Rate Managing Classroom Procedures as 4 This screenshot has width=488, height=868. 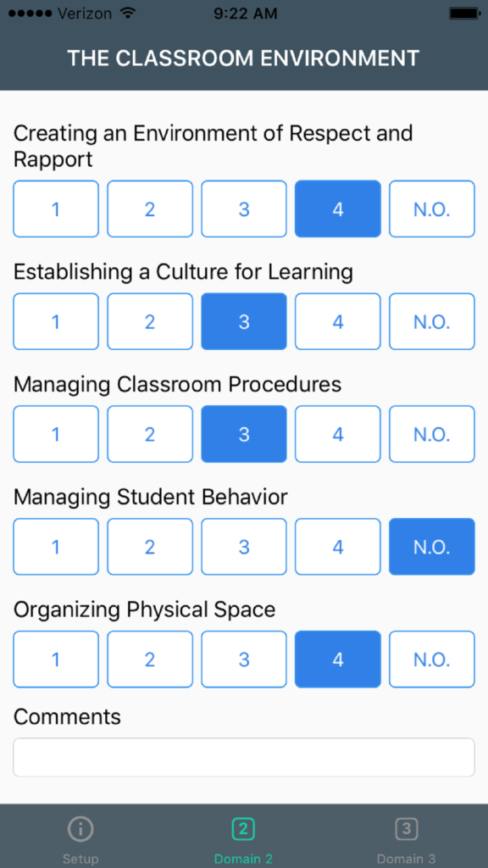point(337,434)
